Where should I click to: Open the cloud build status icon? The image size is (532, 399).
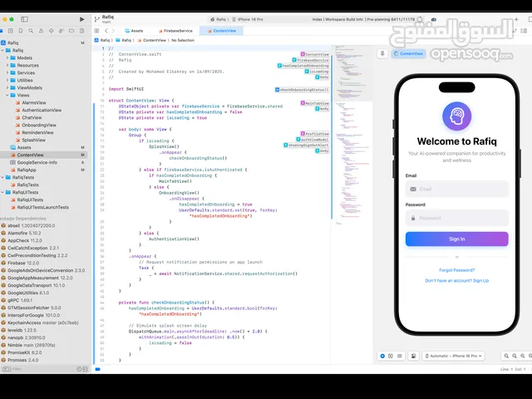pos(434,19)
